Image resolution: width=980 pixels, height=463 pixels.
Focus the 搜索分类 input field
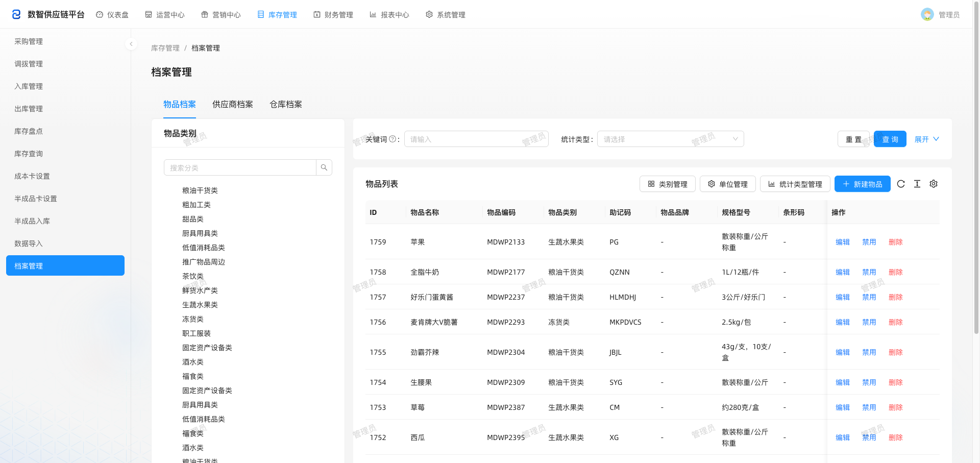click(x=240, y=167)
